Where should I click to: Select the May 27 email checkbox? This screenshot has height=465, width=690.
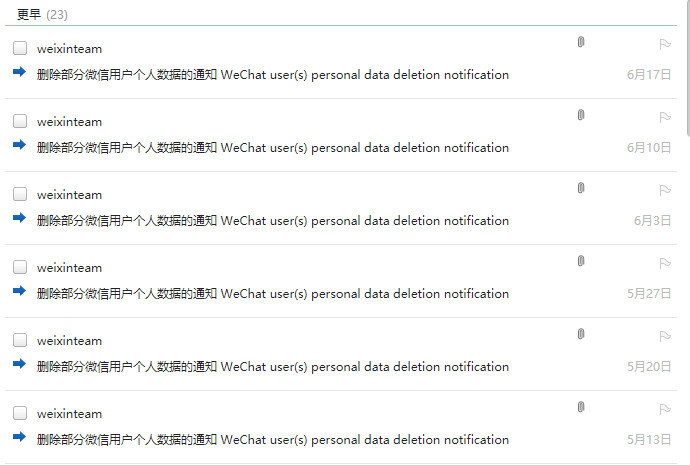(x=20, y=267)
